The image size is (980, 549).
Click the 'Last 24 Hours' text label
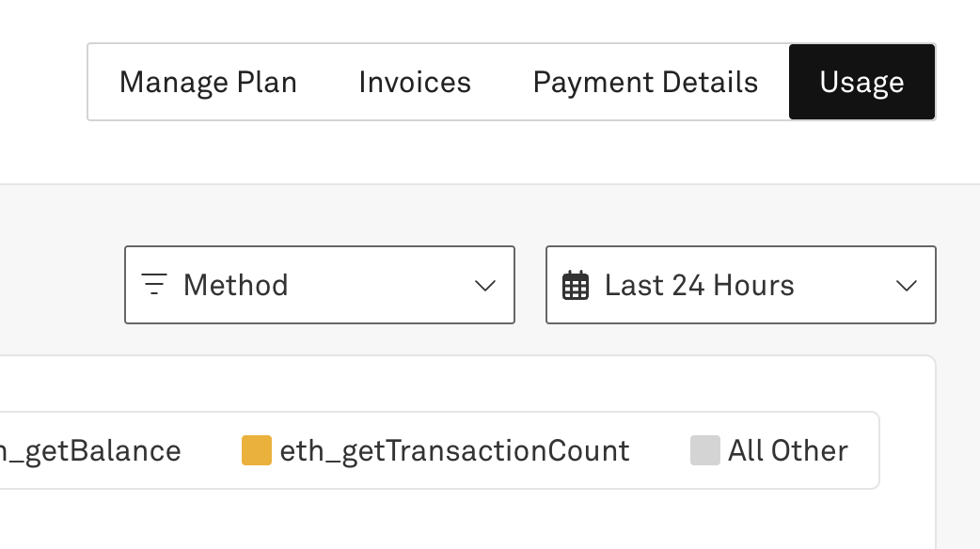click(x=699, y=285)
